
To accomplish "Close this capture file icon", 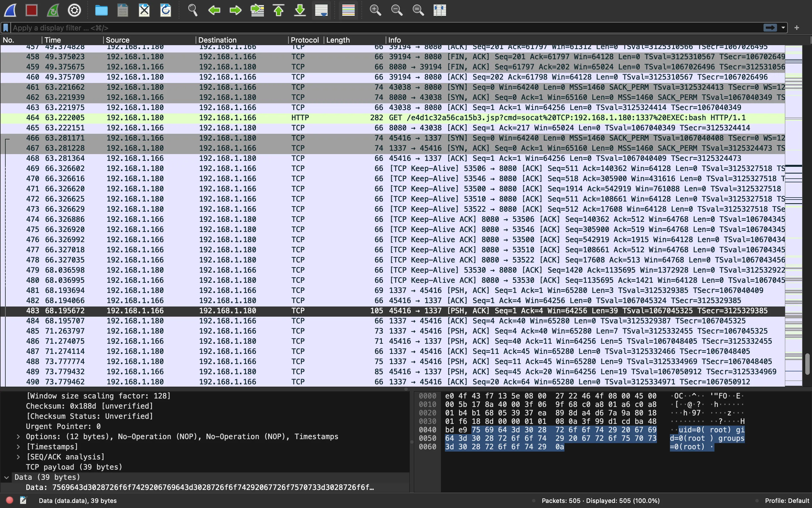I will [x=144, y=10].
